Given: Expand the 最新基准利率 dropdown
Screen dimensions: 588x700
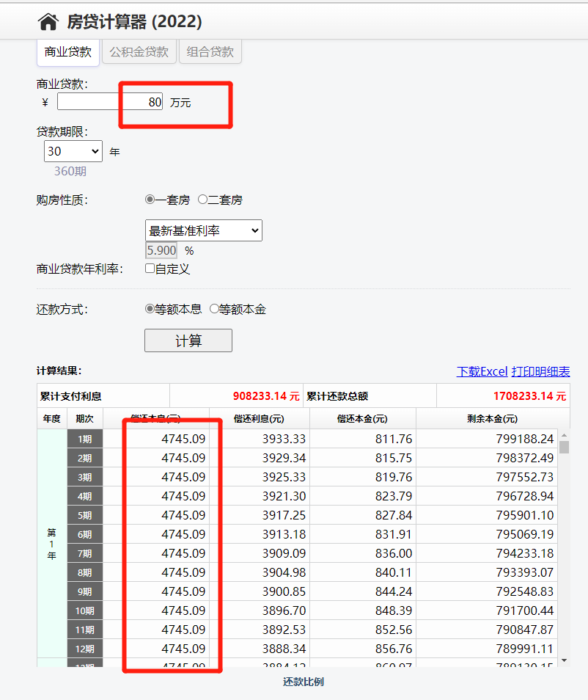Looking at the screenshot, I should click(x=204, y=230).
